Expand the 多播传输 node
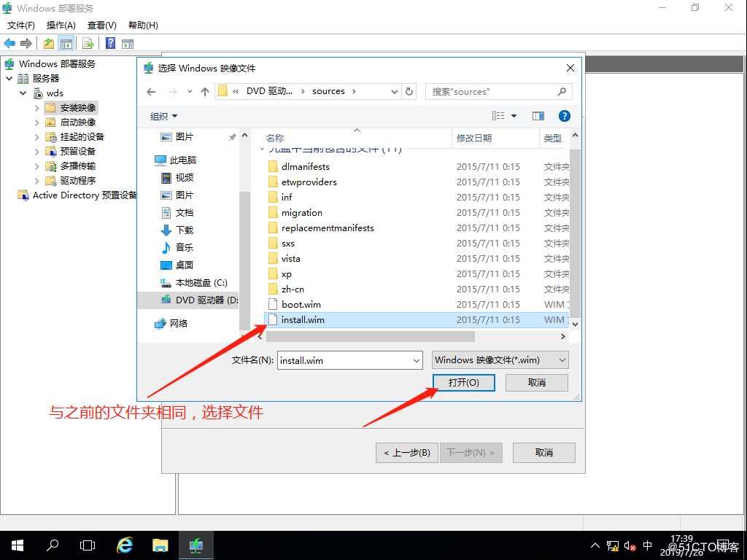Image resolution: width=747 pixels, height=560 pixels. click(36, 166)
